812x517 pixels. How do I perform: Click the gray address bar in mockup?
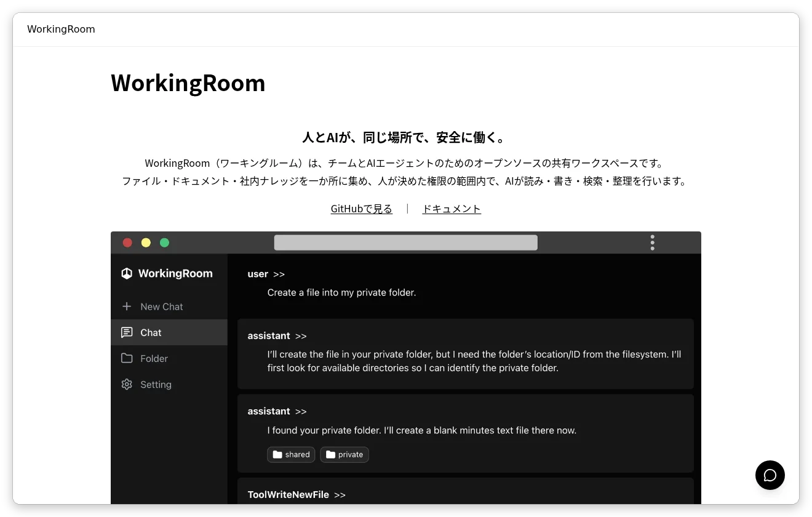click(406, 242)
